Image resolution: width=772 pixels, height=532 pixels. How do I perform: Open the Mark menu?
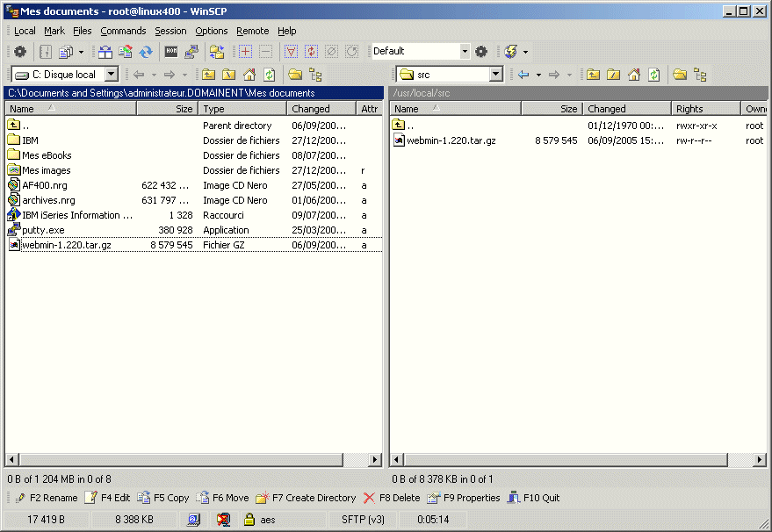(x=54, y=31)
